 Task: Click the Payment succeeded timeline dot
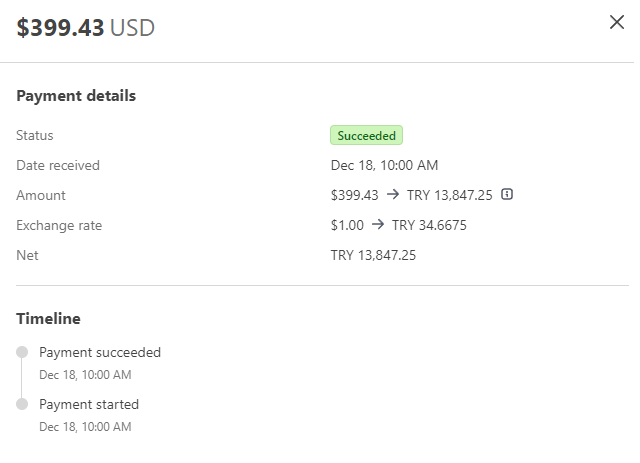click(22, 352)
